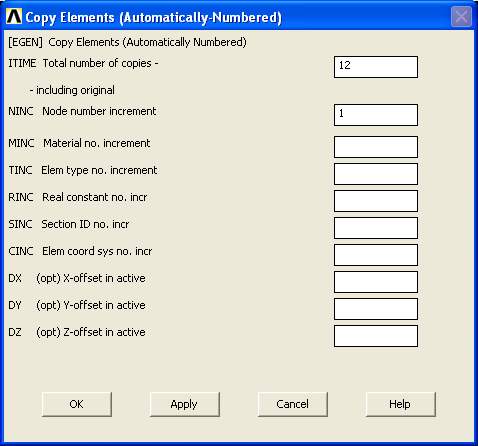Click the 'TINC Elem type no. increment' label
Image resolution: width=478 pixels, height=446 pixels.
click(83, 170)
